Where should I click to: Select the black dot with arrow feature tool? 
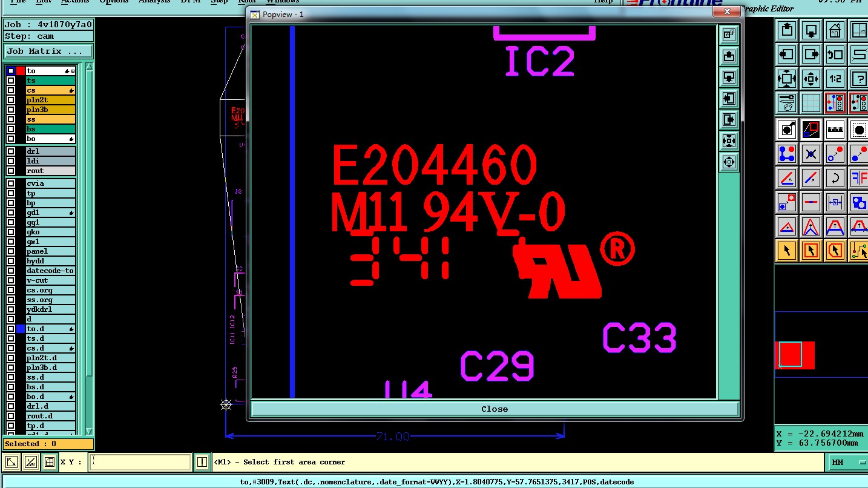coord(786,129)
